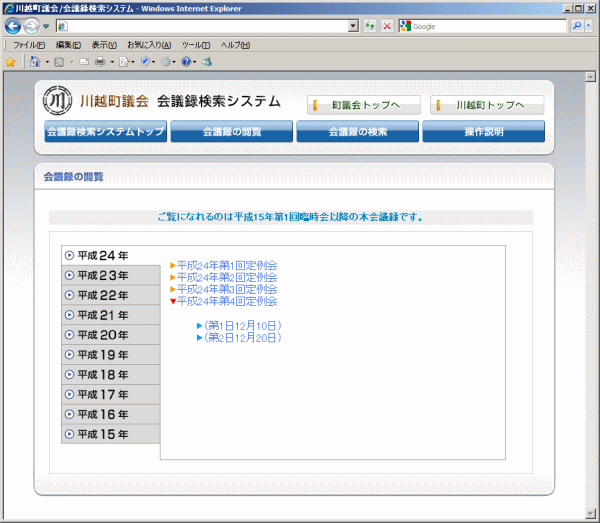Open the Print dropdown arrow
600x523 pixels.
tap(112, 62)
